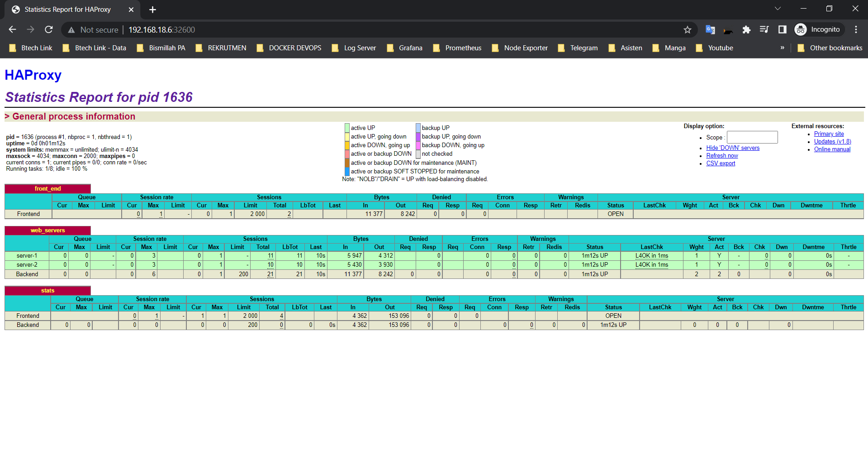The image size is (868, 465).
Task: Bookmark this page with the star icon
Action: (x=688, y=30)
